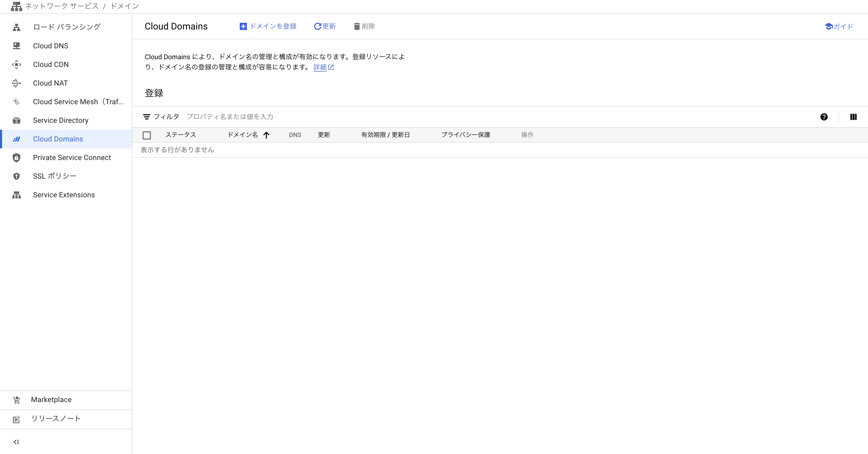Image resolution: width=868 pixels, height=454 pixels.
Task: Click the Cloud Domains page title
Action: (176, 26)
